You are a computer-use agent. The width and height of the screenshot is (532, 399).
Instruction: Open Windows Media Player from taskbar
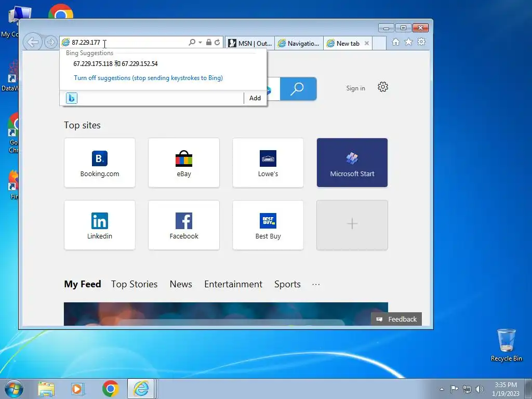coord(78,389)
